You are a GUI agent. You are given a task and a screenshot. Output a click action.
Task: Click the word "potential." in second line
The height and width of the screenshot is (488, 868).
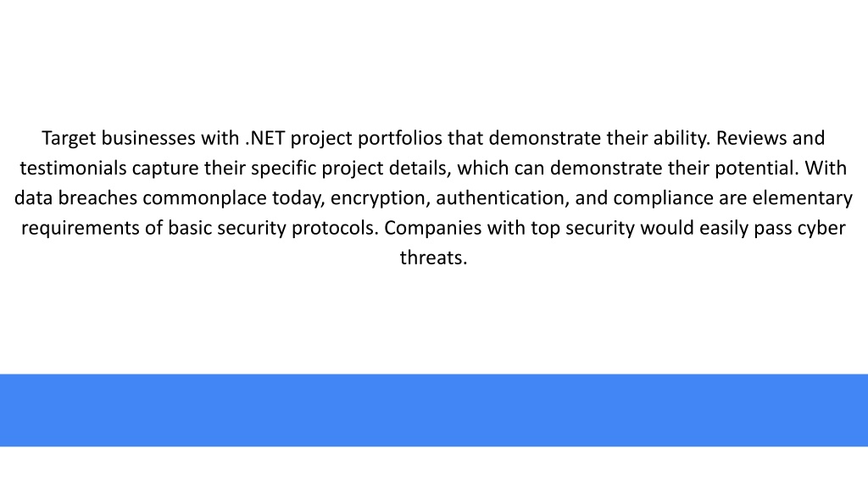pos(757,169)
